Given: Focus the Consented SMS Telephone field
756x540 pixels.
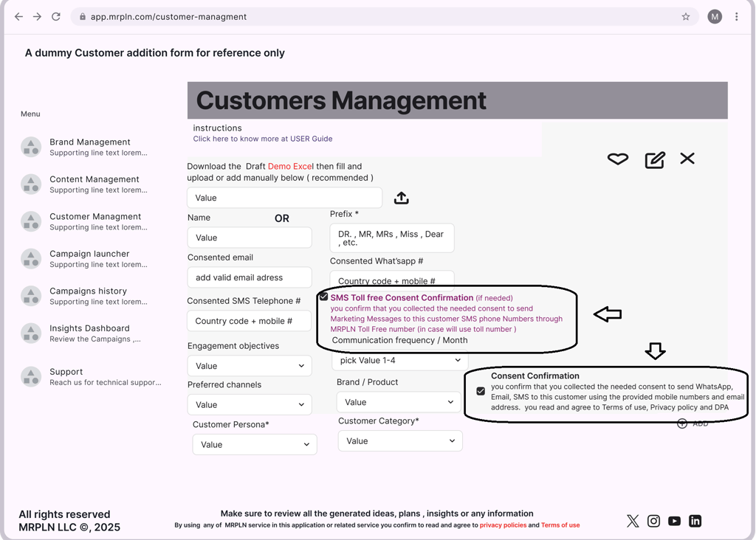Looking at the screenshot, I should tap(250, 322).
